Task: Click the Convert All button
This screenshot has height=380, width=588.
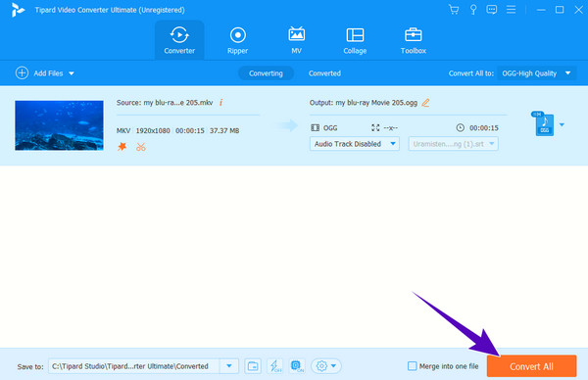Action: point(531,366)
